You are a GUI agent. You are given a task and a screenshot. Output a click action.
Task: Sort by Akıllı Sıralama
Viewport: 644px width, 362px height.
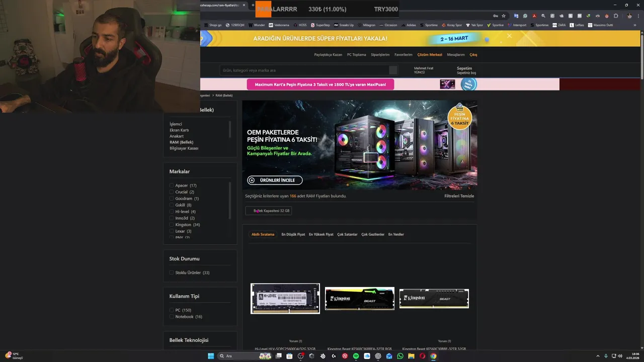click(263, 234)
